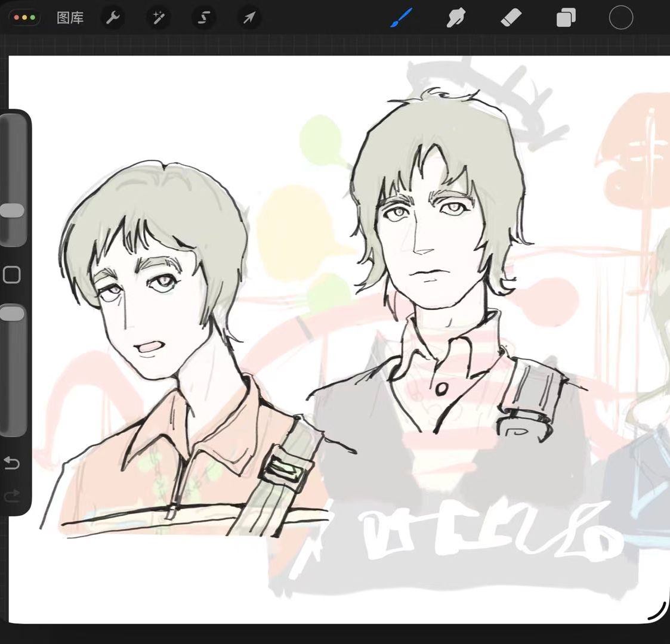Activate the Transform arrow tool
Image resolution: width=670 pixels, height=644 pixels.
[x=249, y=18]
